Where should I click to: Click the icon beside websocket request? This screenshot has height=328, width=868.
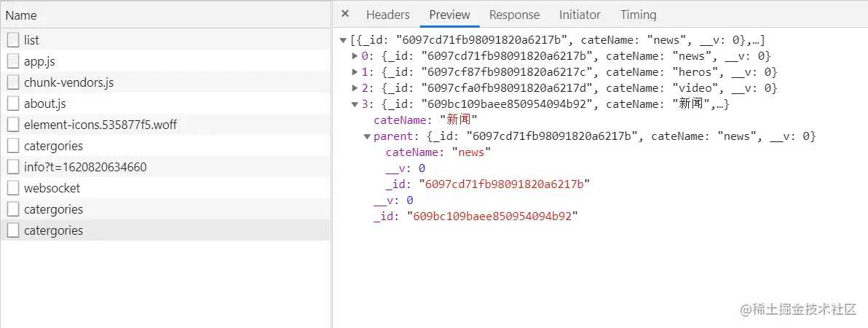13,188
